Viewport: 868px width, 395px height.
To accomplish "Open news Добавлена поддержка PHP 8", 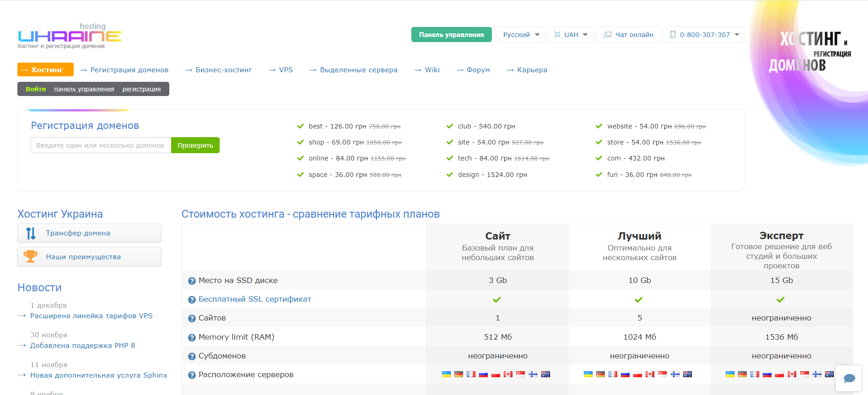I will pyautogui.click(x=83, y=346).
